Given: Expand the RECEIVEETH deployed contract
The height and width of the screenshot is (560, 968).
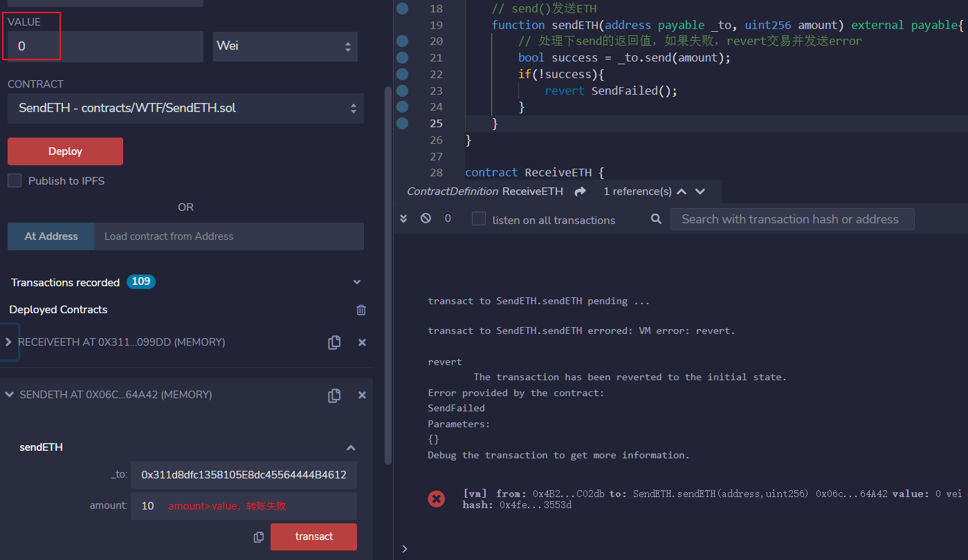Looking at the screenshot, I should coord(8,342).
